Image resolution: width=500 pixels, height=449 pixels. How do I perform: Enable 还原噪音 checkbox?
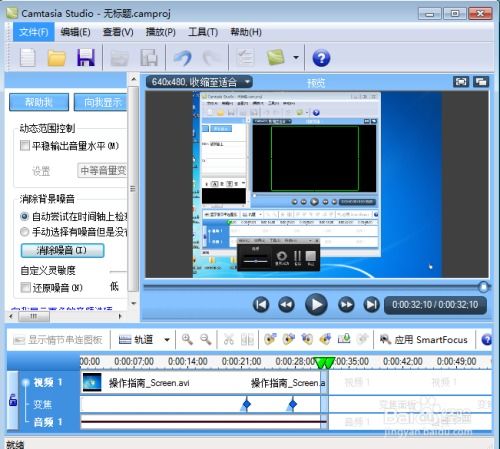25,287
